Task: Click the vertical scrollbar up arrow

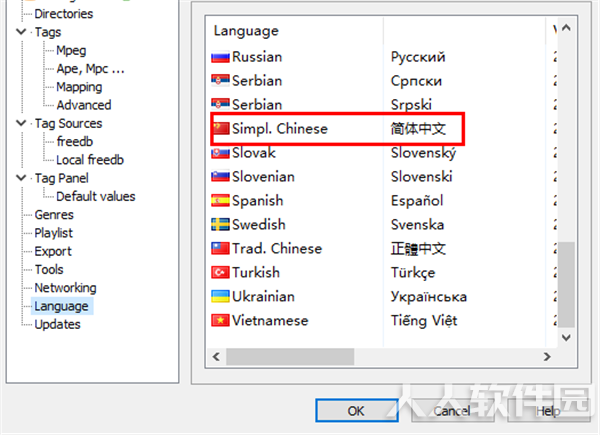Action: [x=566, y=28]
